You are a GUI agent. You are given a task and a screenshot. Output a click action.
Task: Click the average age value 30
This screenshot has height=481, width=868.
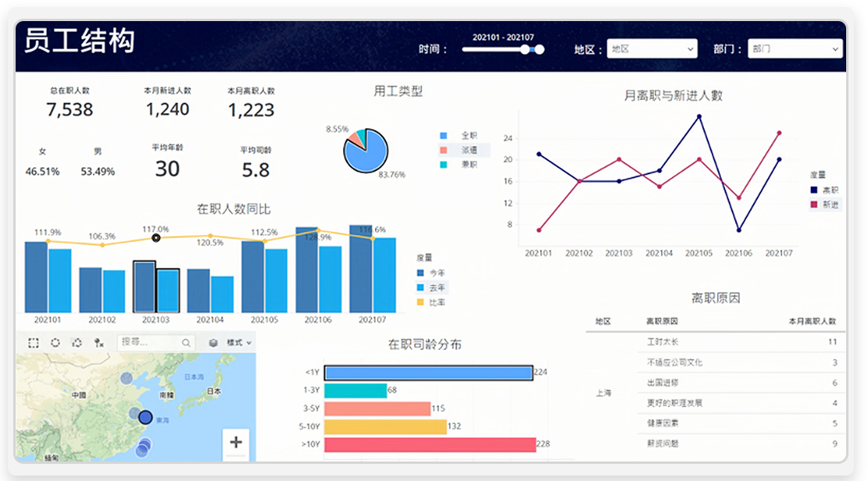coord(167,168)
